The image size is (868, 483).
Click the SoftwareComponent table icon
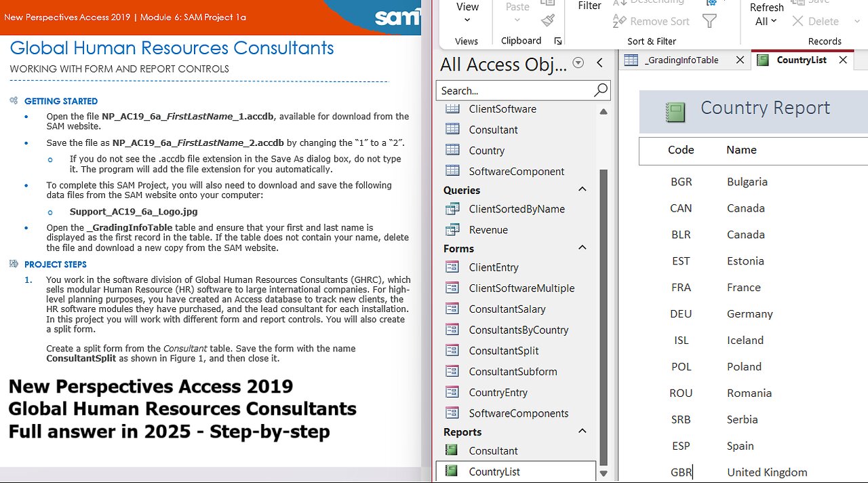(x=452, y=171)
